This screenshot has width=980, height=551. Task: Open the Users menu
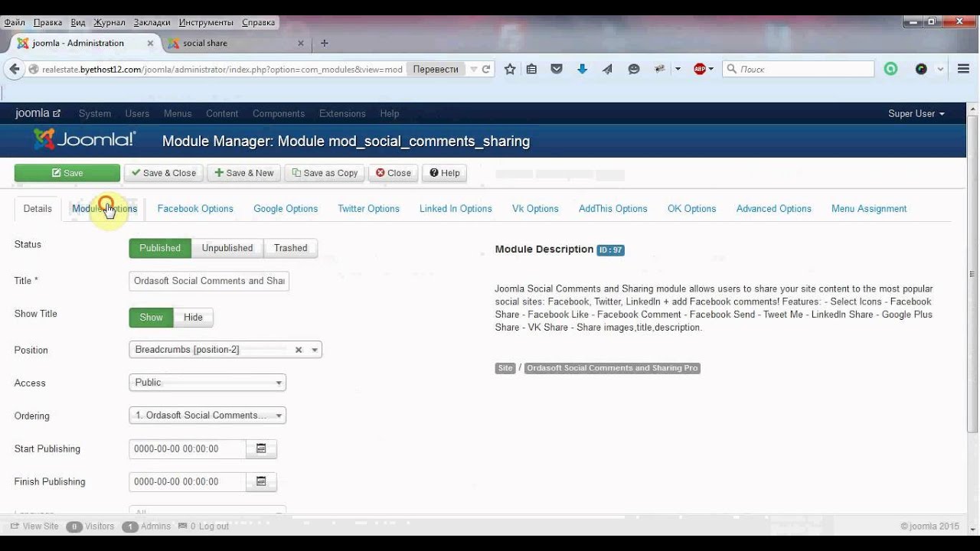pos(137,113)
